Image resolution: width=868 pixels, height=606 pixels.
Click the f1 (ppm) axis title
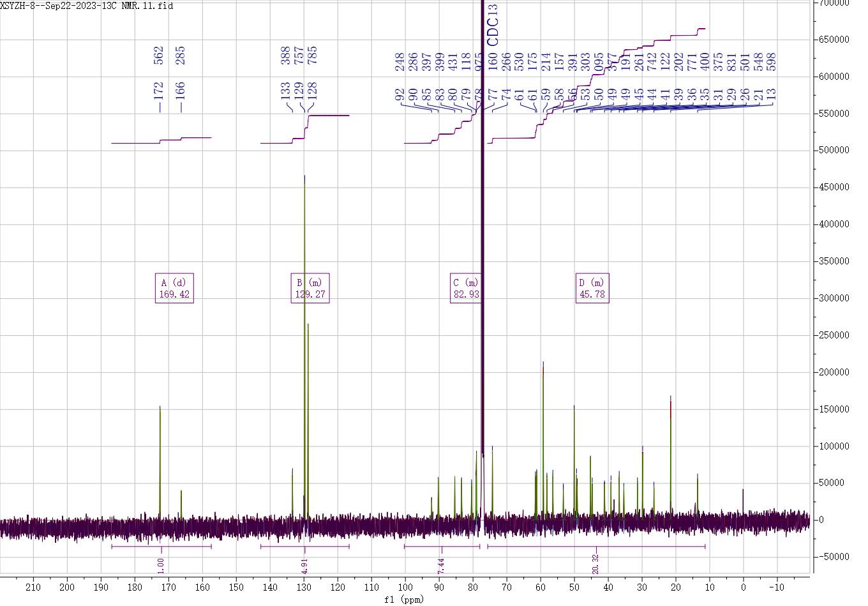pos(404,599)
